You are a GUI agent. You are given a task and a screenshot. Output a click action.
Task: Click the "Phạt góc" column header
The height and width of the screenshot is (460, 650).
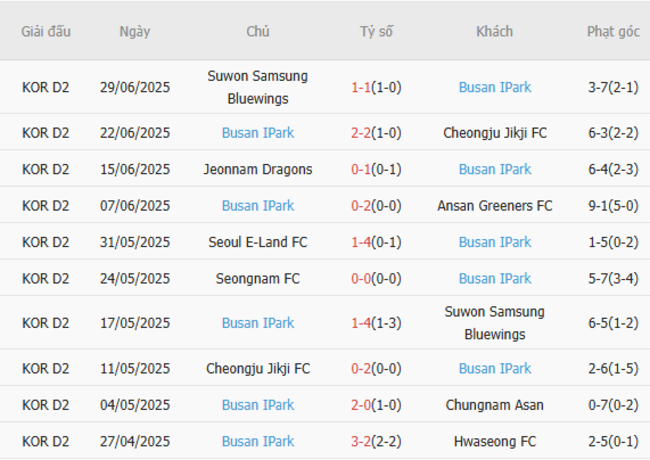(613, 31)
